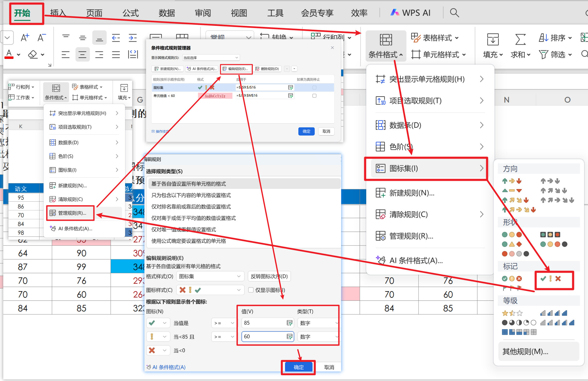
Task: Click the increase font size icon
Action: tap(25, 38)
